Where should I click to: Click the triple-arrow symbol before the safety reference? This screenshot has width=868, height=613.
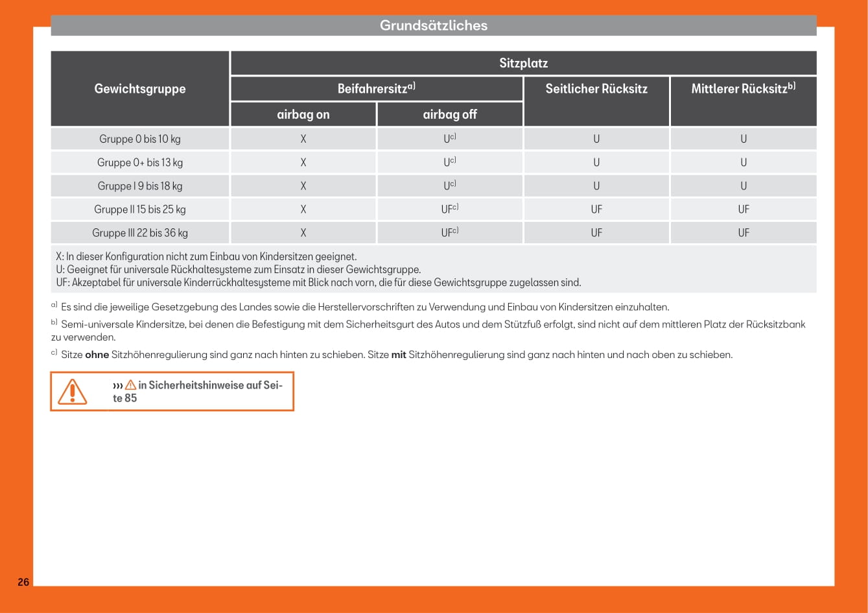tap(117, 385)
